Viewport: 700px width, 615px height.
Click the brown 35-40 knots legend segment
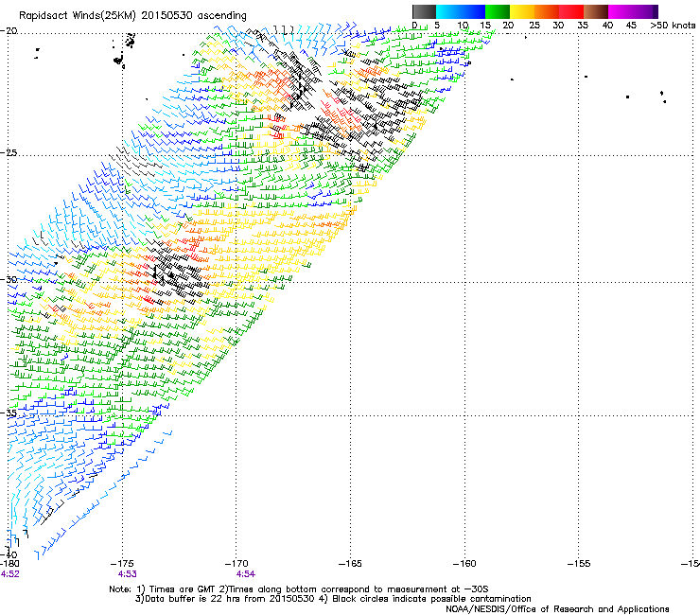(596, 11)
